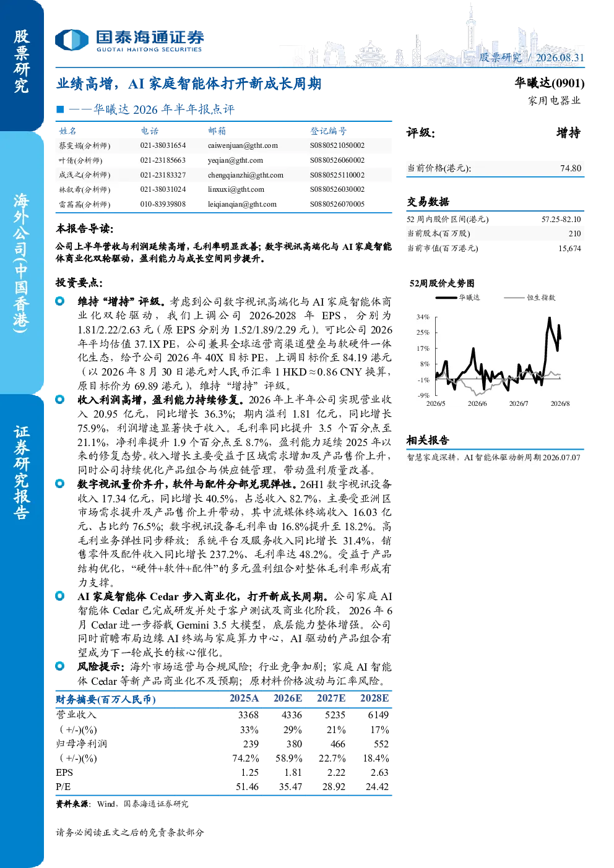614x868 pixels.
Task: Click the 2026E net profit value 380
Action: [x=294, y=744]
